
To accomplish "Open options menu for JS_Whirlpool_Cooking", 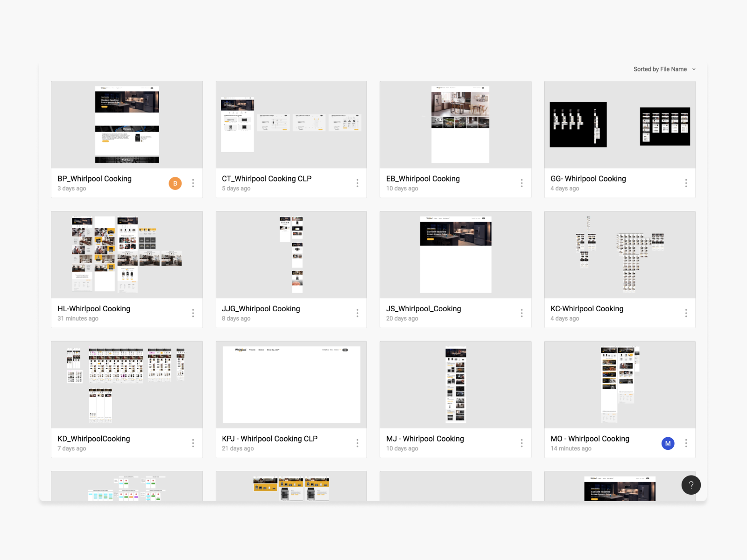I will pos(521,313).
